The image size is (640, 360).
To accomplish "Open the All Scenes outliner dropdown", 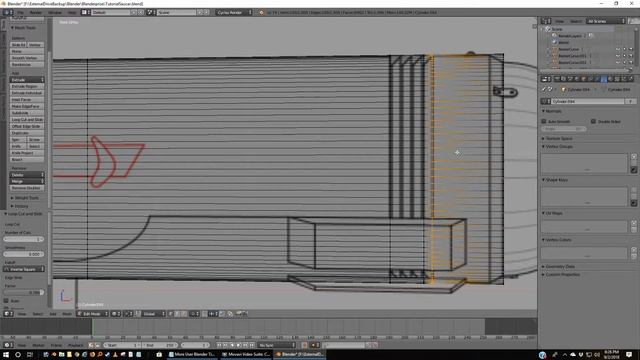I will tap(606, 21).
